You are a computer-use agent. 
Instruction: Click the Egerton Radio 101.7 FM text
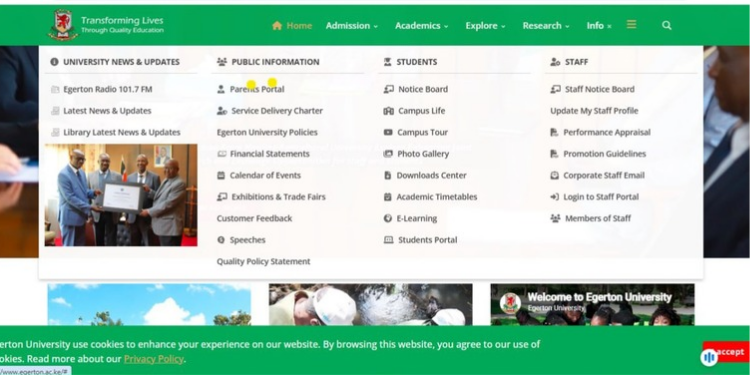(108, 89)
